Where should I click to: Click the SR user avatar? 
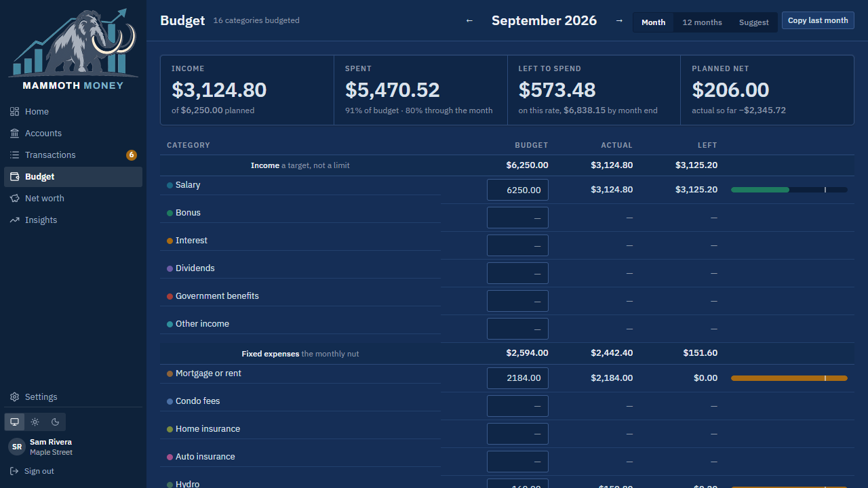[x=17, y=447]
